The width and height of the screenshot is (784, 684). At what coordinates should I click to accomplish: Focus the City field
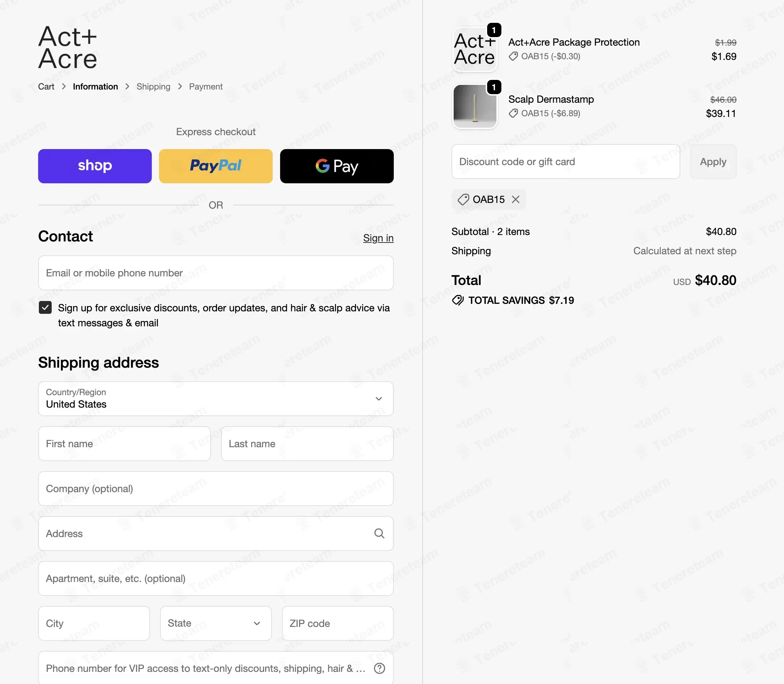coord(94,623)
